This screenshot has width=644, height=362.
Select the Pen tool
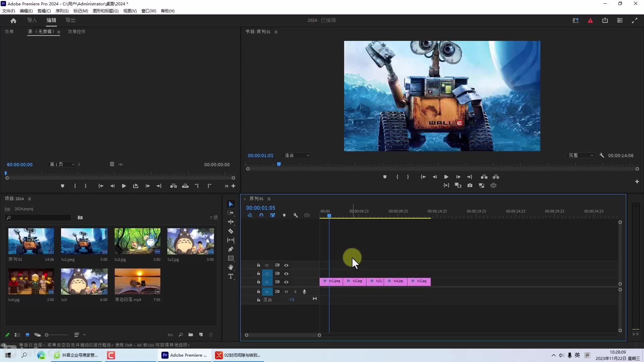pos(231,249)
